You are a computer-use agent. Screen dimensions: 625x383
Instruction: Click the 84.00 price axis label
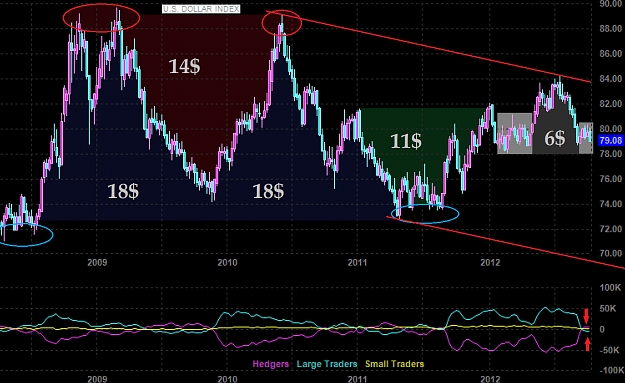click(x=611, y=79)
